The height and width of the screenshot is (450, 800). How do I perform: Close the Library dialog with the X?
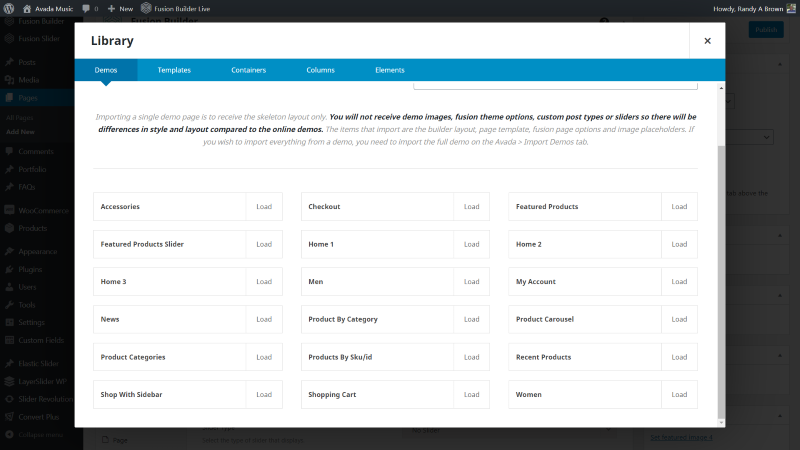point(707,41)
